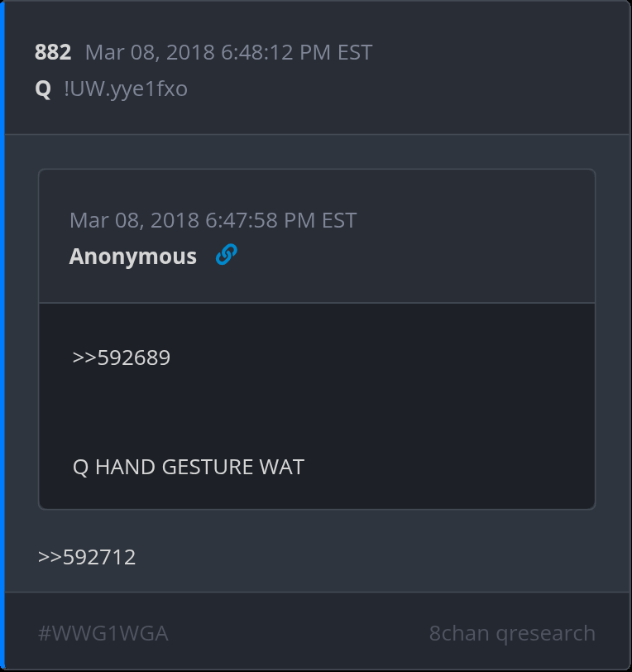Select the blue vertical accent bar
The image size is (632, 672).
pos(2,336)
